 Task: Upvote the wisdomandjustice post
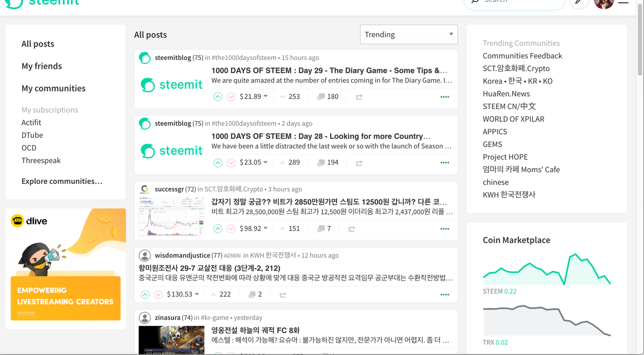point(145,295)
